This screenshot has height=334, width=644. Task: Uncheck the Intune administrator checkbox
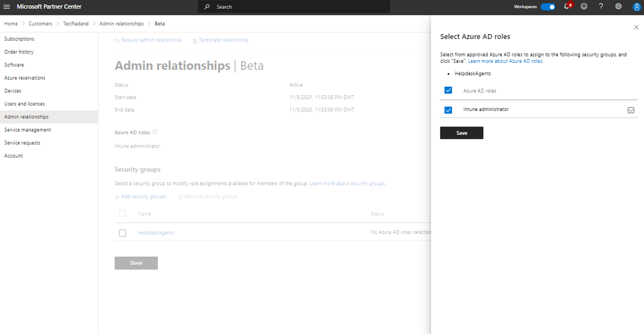pyautogui.click(x=448, y=110)
